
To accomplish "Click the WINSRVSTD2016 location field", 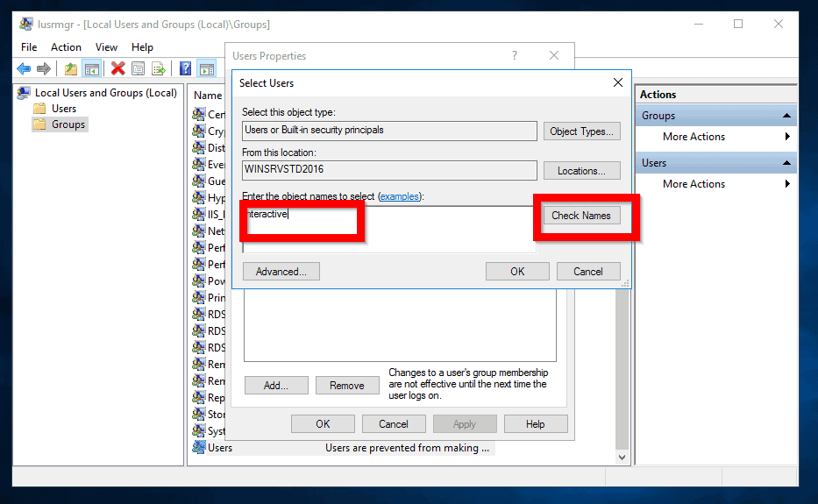I will point(389,170).
